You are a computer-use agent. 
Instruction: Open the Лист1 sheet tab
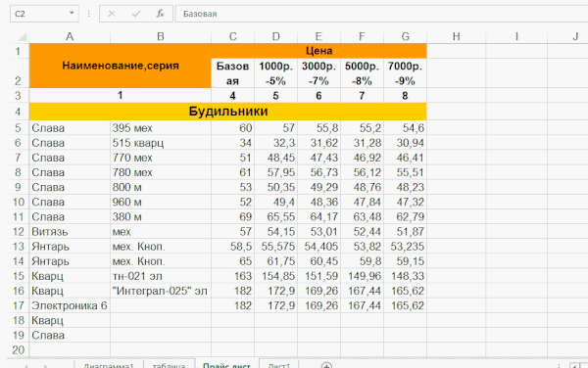coord(279,365)
